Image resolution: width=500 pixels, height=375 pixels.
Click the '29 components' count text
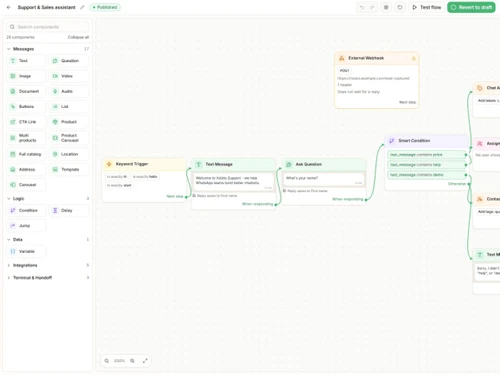click(x=20, y=37)
